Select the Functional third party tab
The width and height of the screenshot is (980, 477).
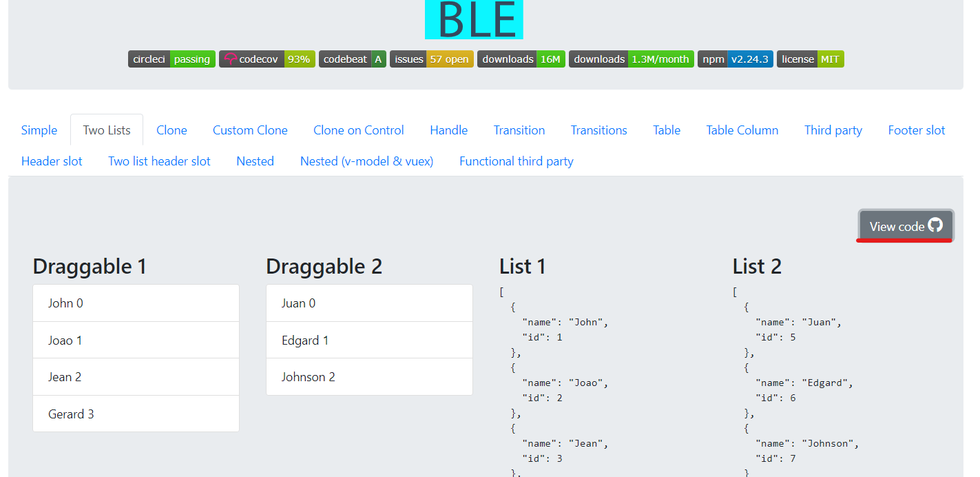tap(517, 161)
